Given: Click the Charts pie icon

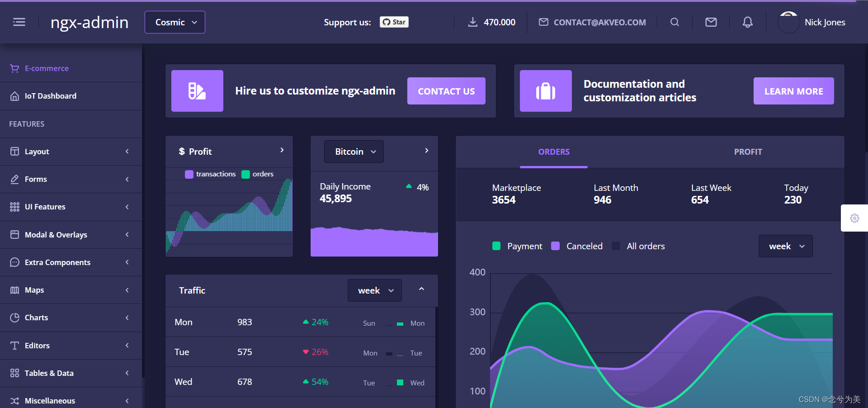Looking at the screenshot, I should (x=14, y=318).
